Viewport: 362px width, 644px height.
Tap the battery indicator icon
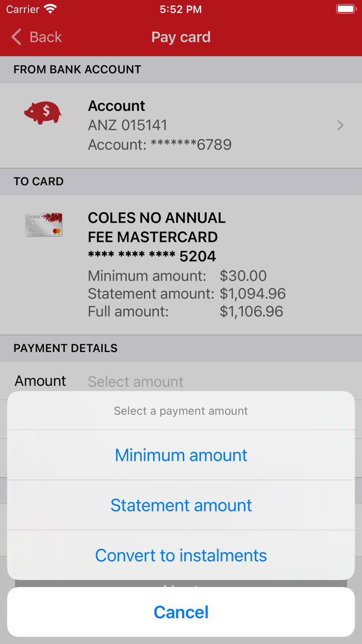point(346,8)
